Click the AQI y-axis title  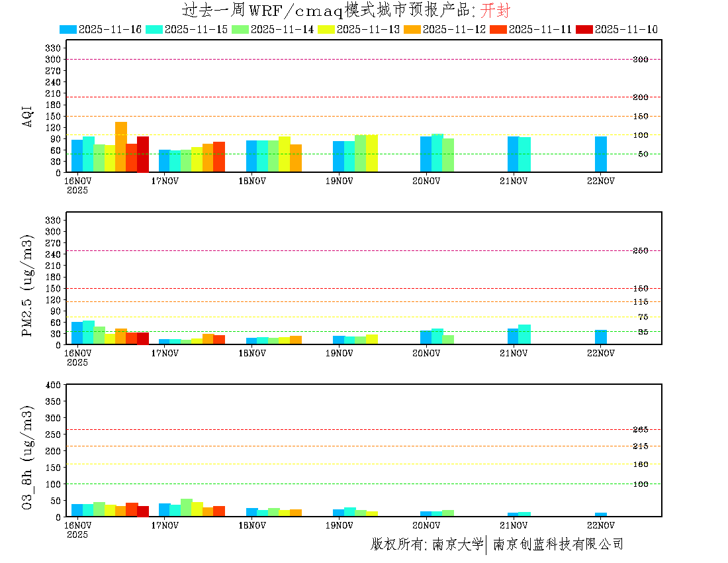pyautogui.click(x=28, y=115)
